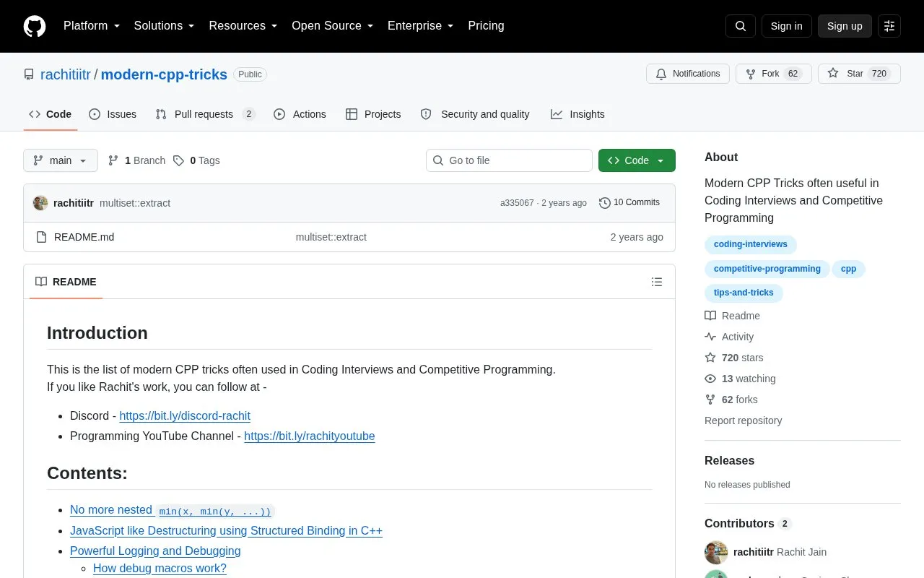View the 720 stars link
Screen dimensions: 924x578
[734, 358]
